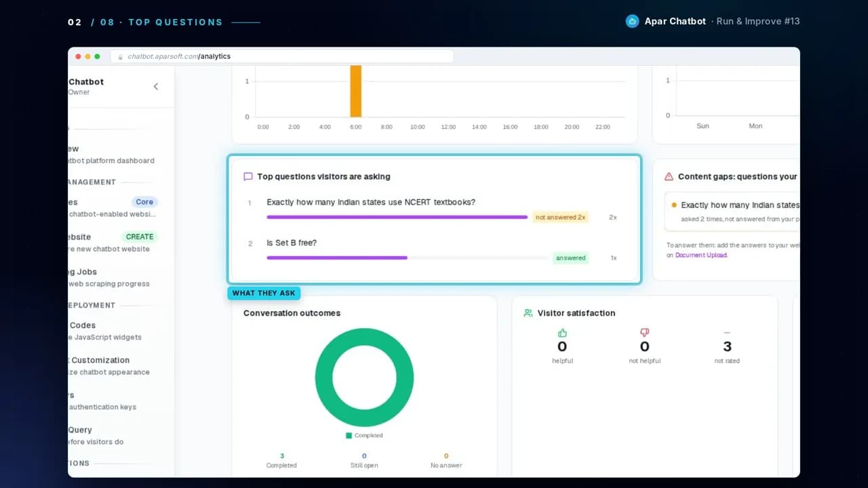
Task: Open the Customization sidebar item
Action: (113, 365)
